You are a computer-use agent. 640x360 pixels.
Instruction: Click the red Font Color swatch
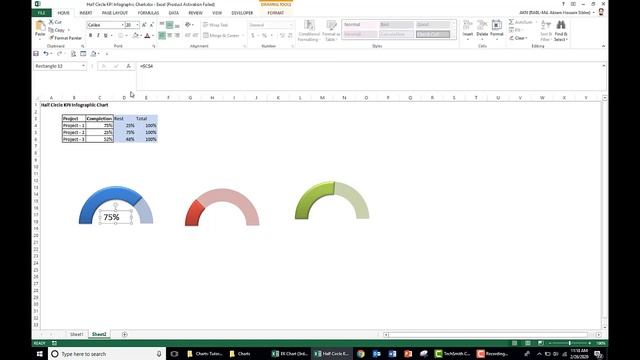click(x=147, y=36)
